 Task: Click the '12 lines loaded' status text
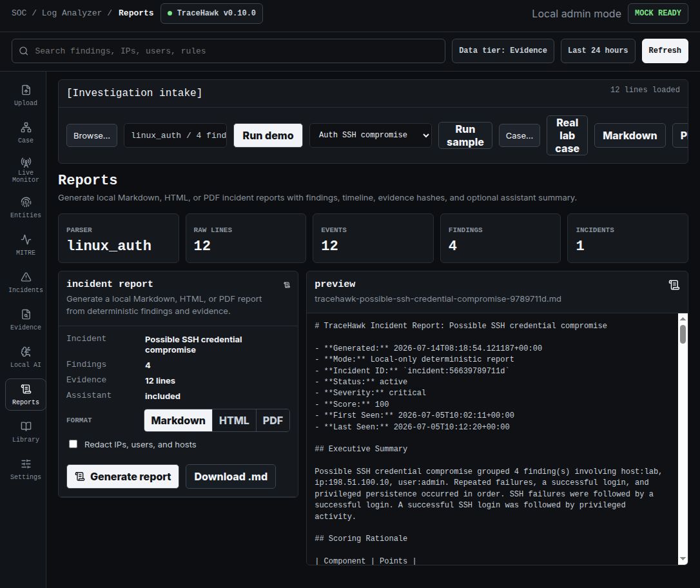(645, 89)
